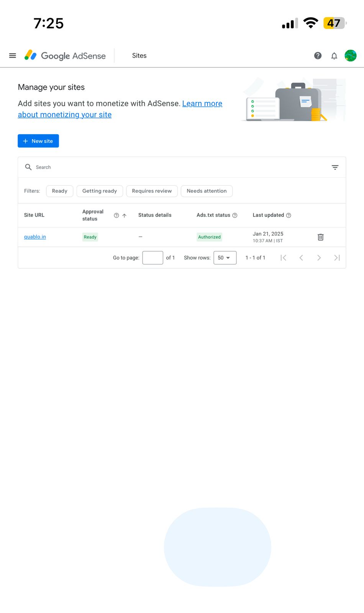Screen dimensions: 364x613
Task: Click the Approval status help icon
Action: 116,215
